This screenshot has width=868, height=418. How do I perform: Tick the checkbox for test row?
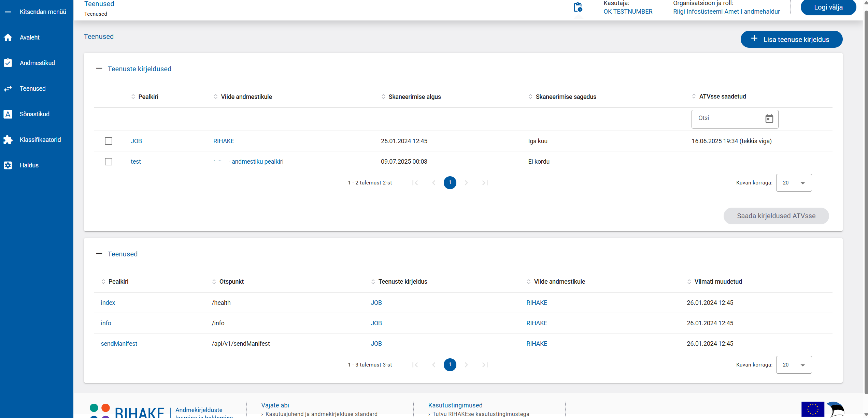coord(109,162)
